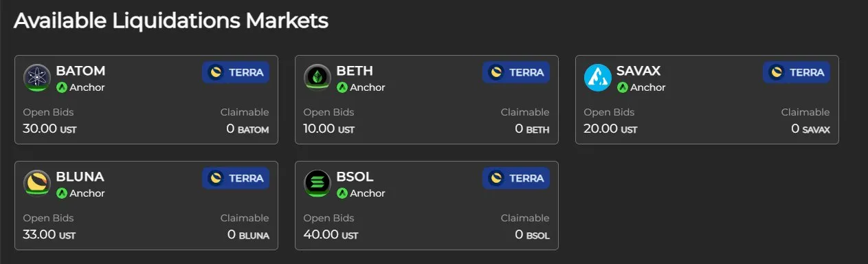Select the 30.00 UST open bids value

49,129
